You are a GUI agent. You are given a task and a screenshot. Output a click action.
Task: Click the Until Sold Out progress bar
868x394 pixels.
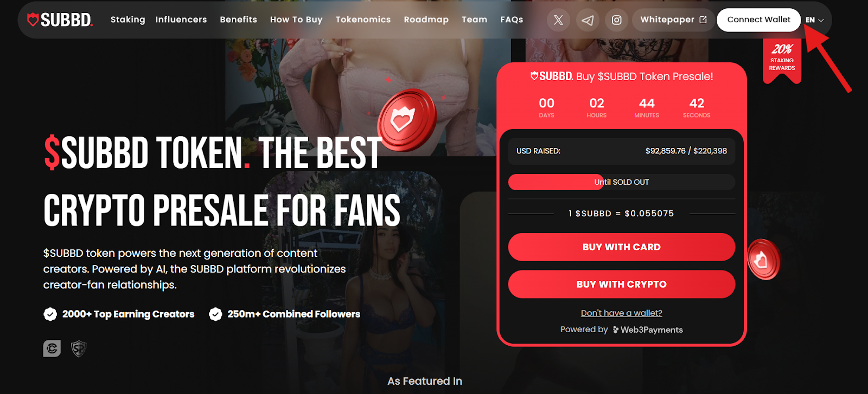(x=622, y=182)
